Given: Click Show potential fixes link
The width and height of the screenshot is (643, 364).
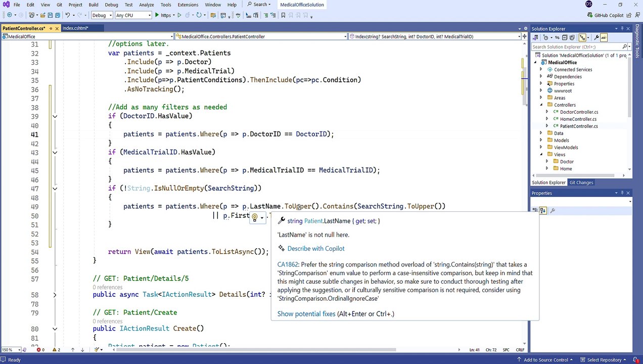Looking at the screenshot, I should point(306,313).
